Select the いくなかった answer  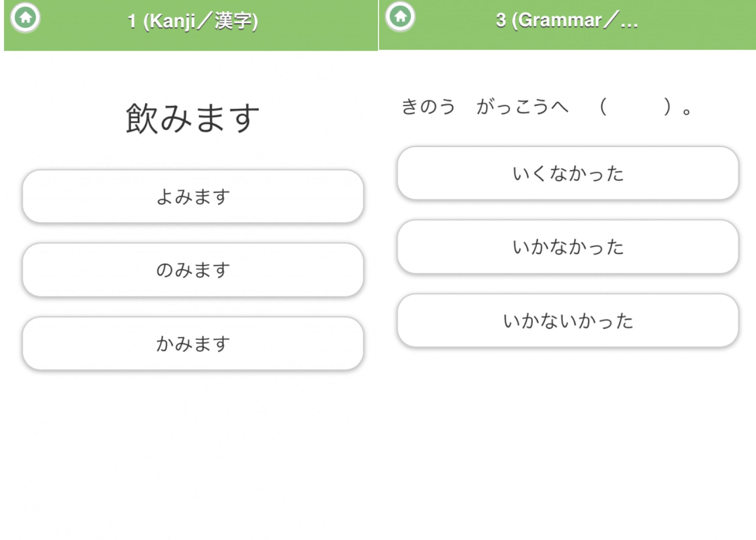coord(568,173)
